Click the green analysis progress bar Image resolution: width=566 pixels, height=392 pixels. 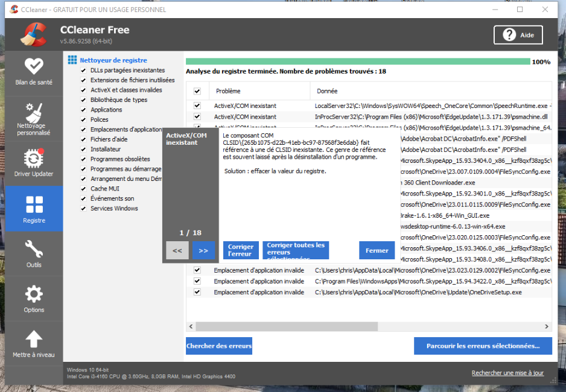point(358,62)
